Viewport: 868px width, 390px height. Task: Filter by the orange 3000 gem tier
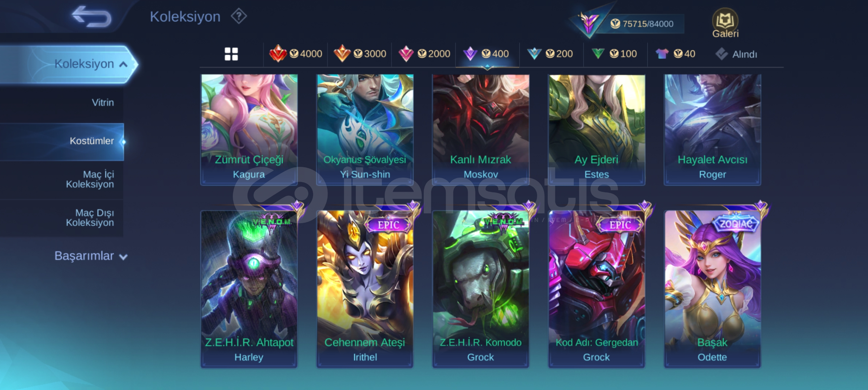pyautogui.click(x=360, y=54)
